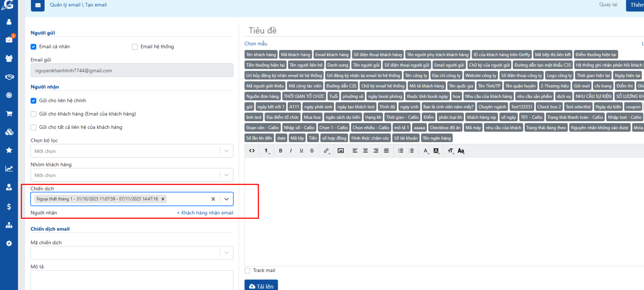Open the briefcase icon with notification badge
Viewport: 644px width, 290px height.
(9, 39)
